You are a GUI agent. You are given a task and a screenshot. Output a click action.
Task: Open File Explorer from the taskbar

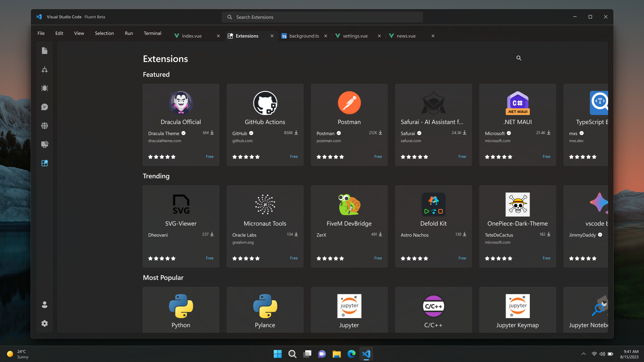tap(337, 354)
